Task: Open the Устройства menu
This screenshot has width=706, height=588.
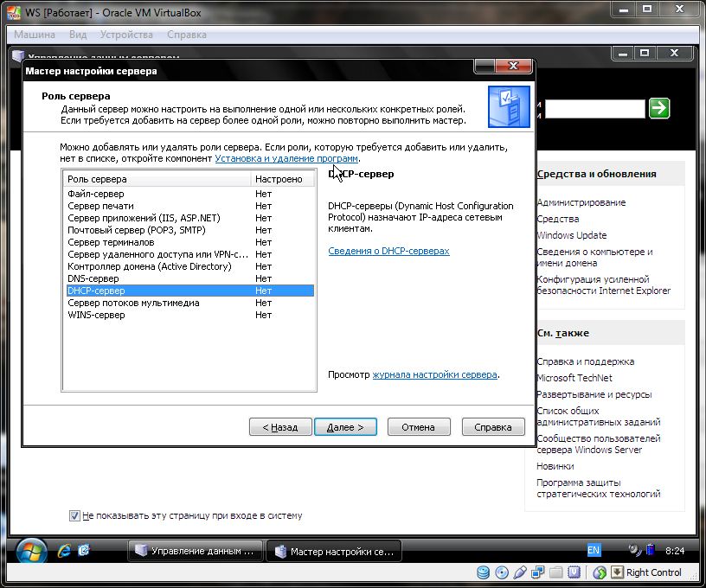Action: click(126, 35)
